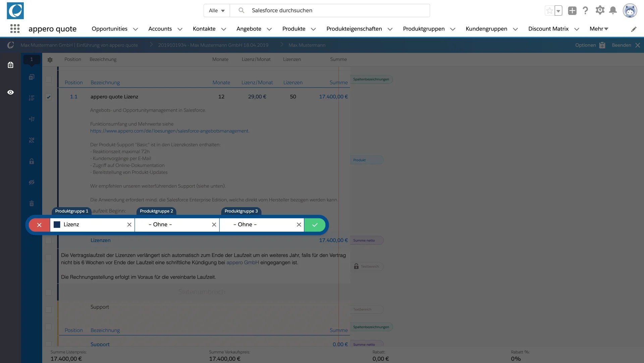Viewport: 644px width, 363px height.
Task: Open the Produktgruppen tab
Action: 424,29
